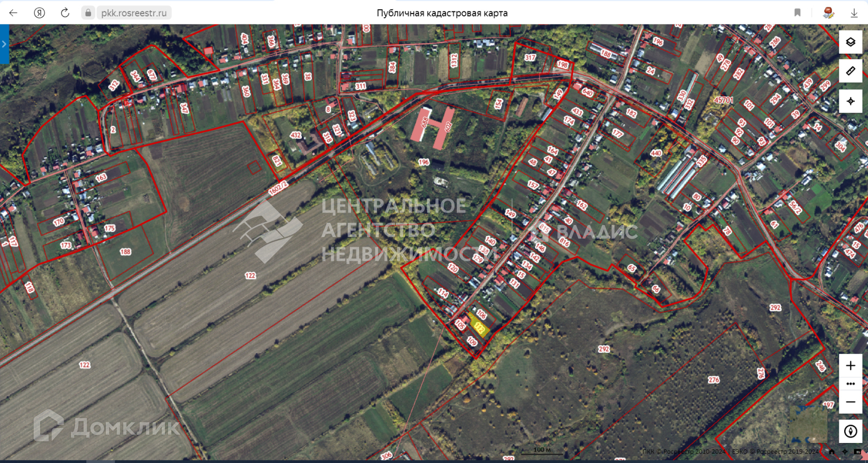
Task: Click the small crosshair icon in the footer
Action: tap(845, 451)
